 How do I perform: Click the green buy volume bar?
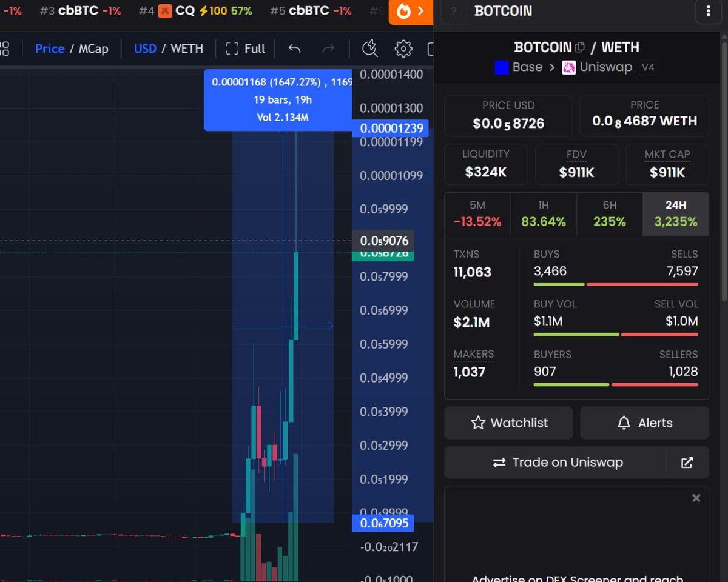pos(576,334)
